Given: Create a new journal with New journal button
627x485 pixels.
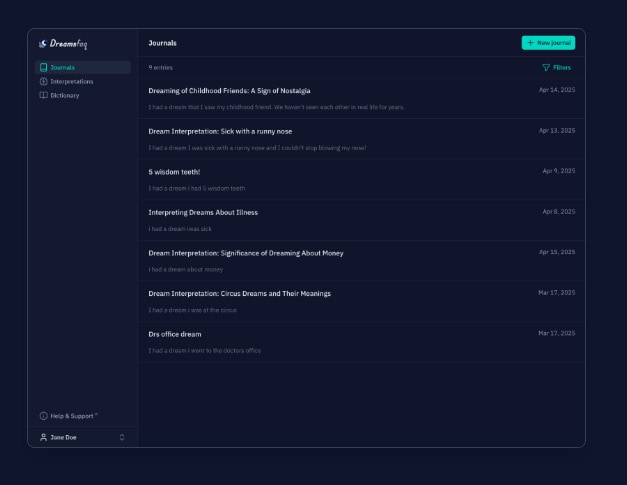Looking at the screenshot, I should [x=549, y=43].
